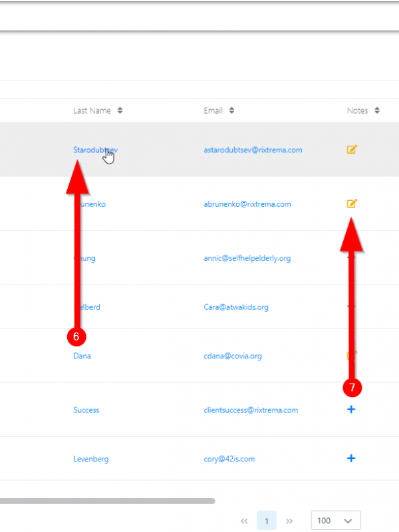Select the annic@selfhelpelderly.org email address

pos(247,259)
